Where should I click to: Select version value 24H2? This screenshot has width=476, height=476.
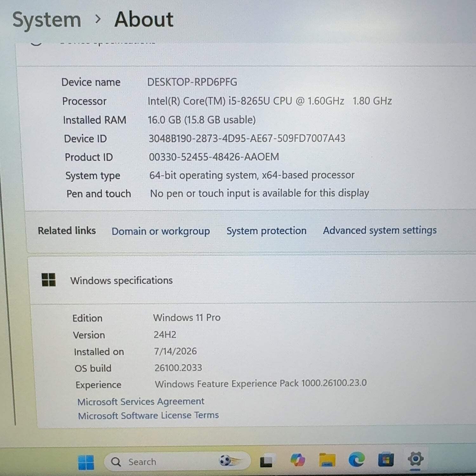point(165,334)
